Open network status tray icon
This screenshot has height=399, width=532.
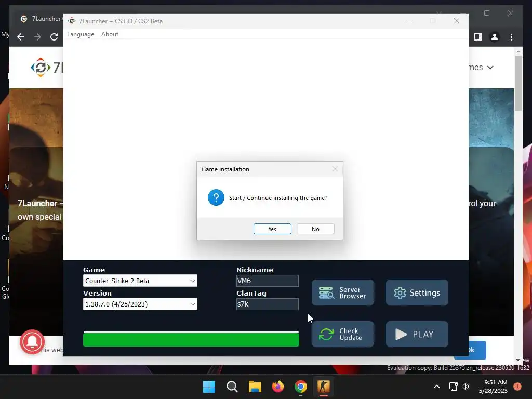(453, 387)
